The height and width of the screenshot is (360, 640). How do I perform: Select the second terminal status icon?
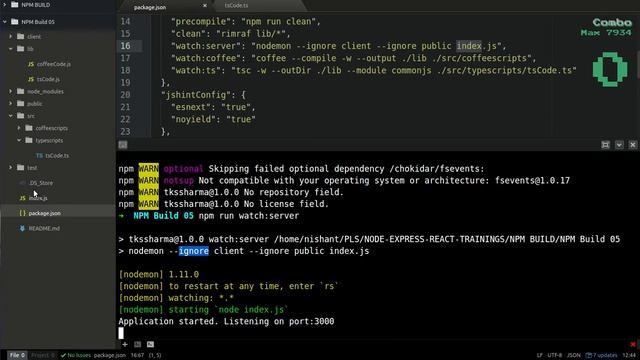tap(150, 344)
